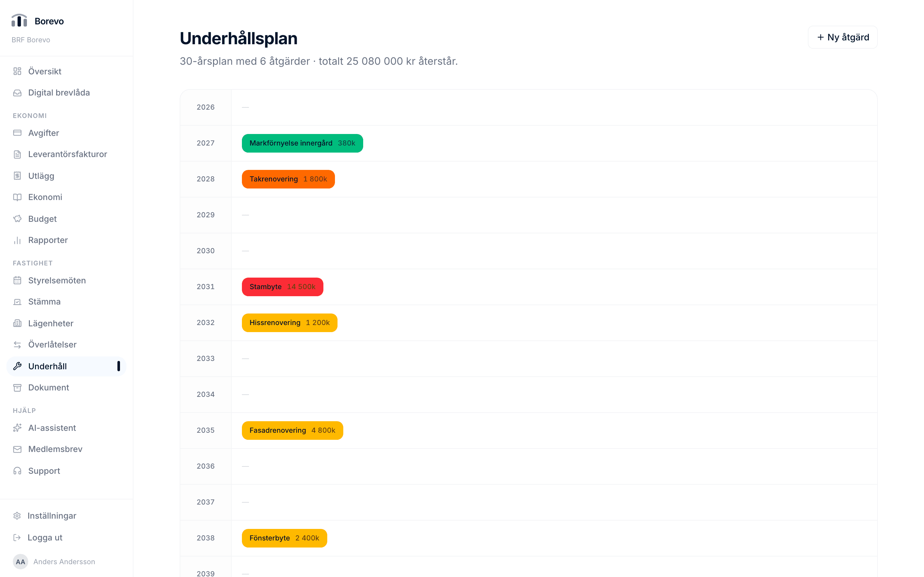Click the Översikt grid icon
Image resolution: width=924 pixels, height=577 pixels.
(17, 71)
